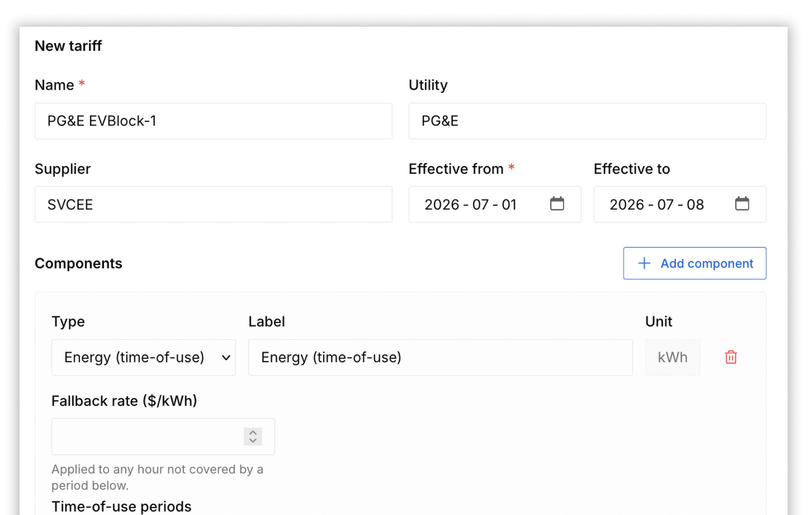Click the Utility label
The width and height of the screenshot is (812, 515).
click(x=428, y=85)
